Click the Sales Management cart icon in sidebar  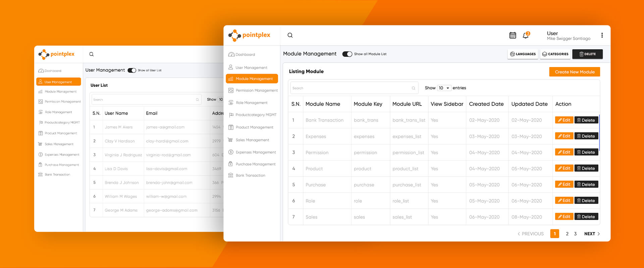click(230, 140)
